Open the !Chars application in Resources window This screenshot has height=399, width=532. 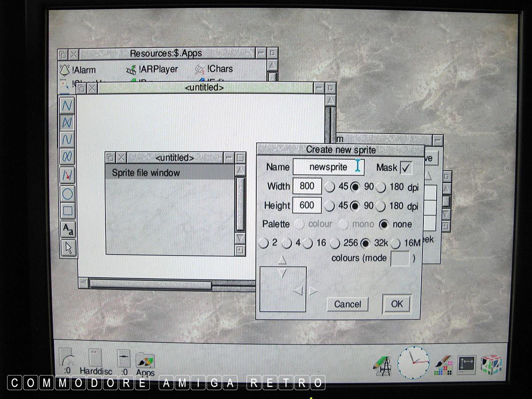pos(214,69)
